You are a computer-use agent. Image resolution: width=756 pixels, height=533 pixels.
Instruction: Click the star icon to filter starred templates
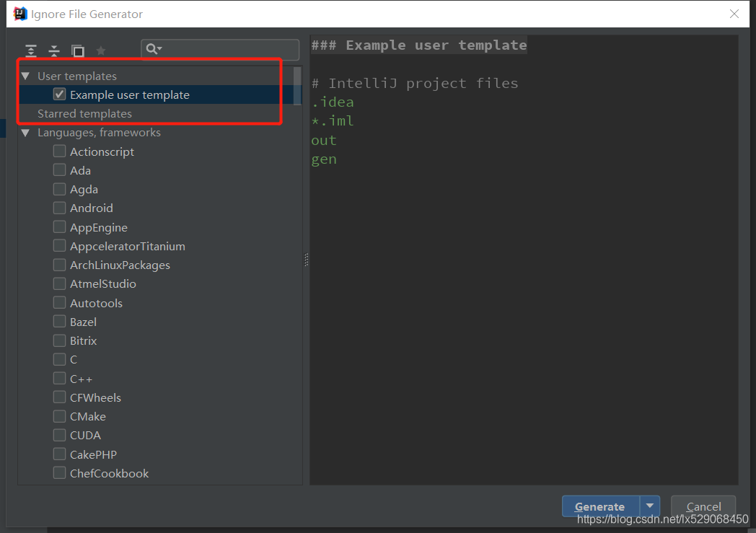point(100,50)
